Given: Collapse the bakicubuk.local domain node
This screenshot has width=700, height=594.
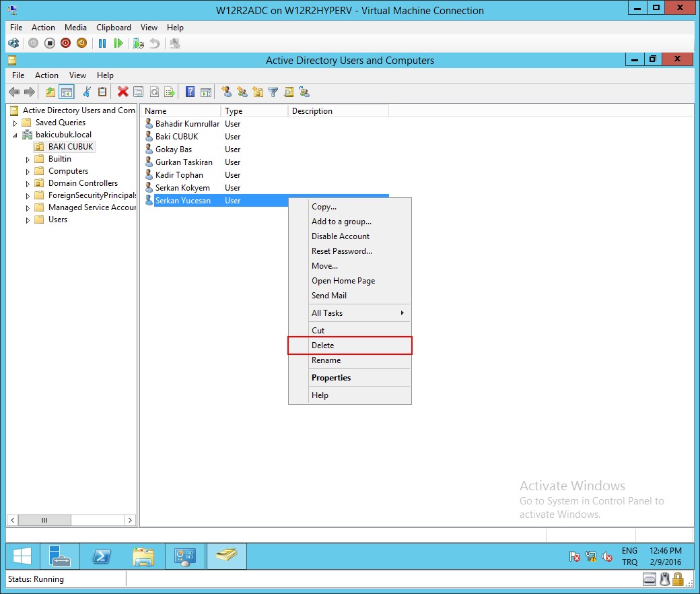Looking at the screenshot, I should pos(15,135).
